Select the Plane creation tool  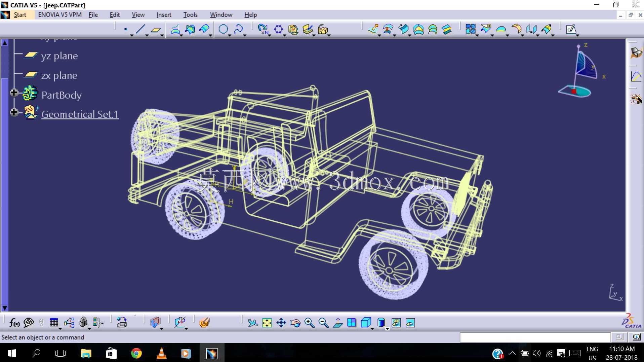click(155, 30)
